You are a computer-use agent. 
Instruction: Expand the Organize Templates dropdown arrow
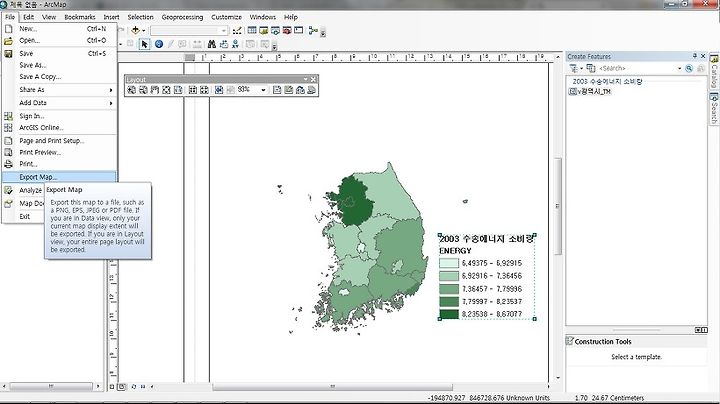tap(581, 68)
